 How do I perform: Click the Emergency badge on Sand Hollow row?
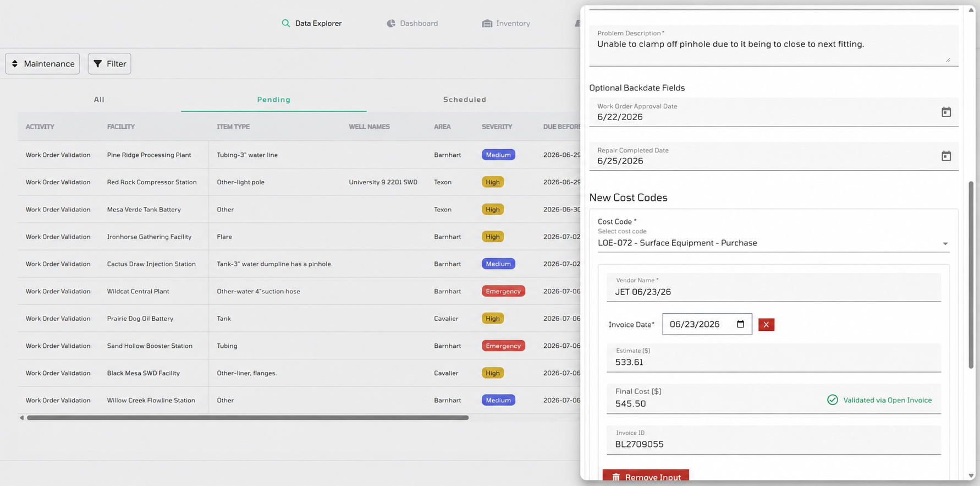click(503, 346)
